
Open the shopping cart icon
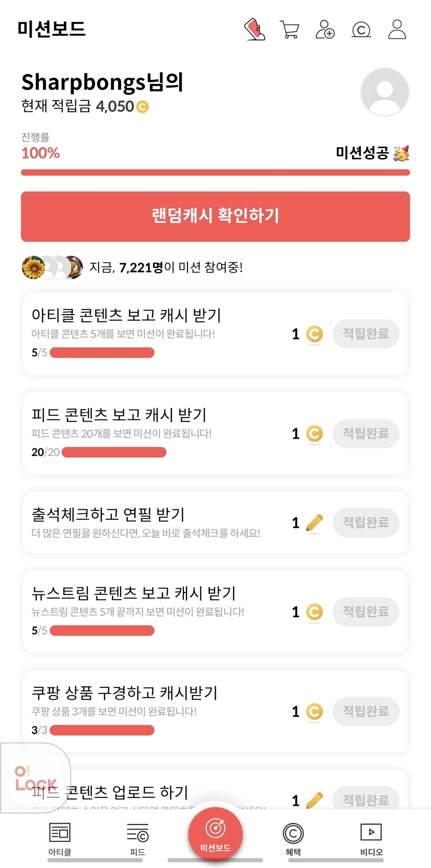pyautogui.click(x=289, y=30)
